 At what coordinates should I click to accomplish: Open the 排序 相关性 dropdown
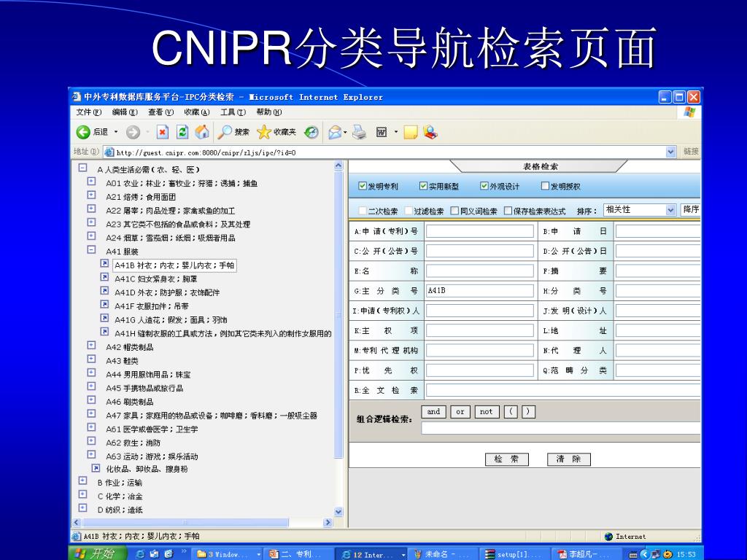tap(640, 209)
